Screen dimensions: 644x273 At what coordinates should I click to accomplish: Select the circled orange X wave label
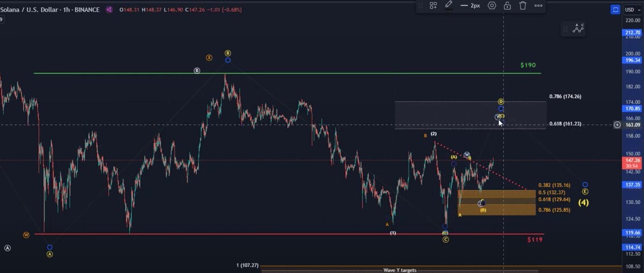[209, 58]
